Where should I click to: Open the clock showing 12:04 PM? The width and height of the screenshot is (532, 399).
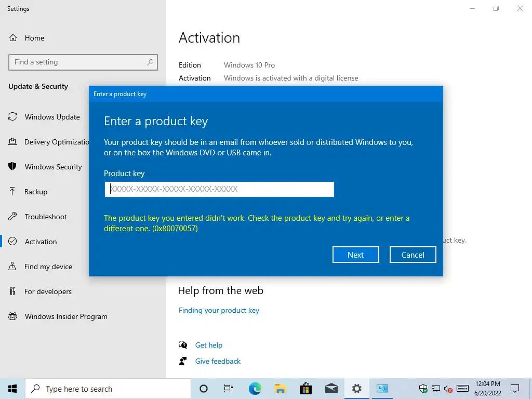coord(487,389)
